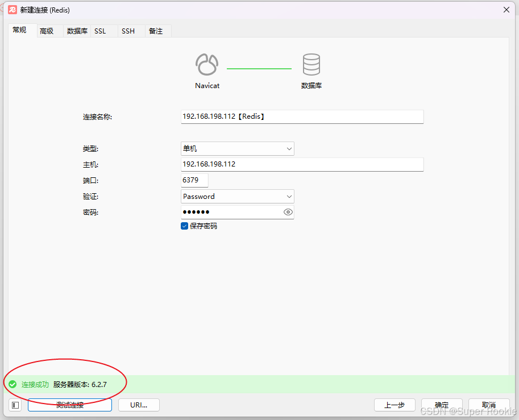Click the 取消 button
The height and width of the screenshot is (420, 519).
pyautogui.click(x=489, y=405)
